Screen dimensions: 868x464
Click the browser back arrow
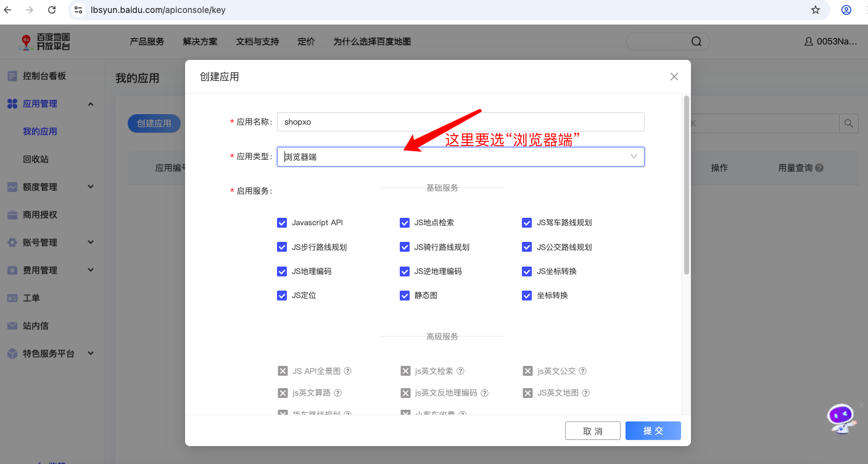[9, 10]
